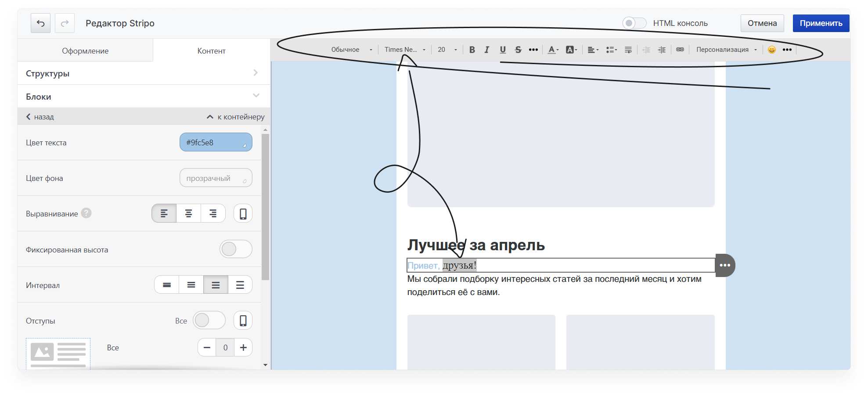
Task: Open the emoji picker
Action: (771, 50)
